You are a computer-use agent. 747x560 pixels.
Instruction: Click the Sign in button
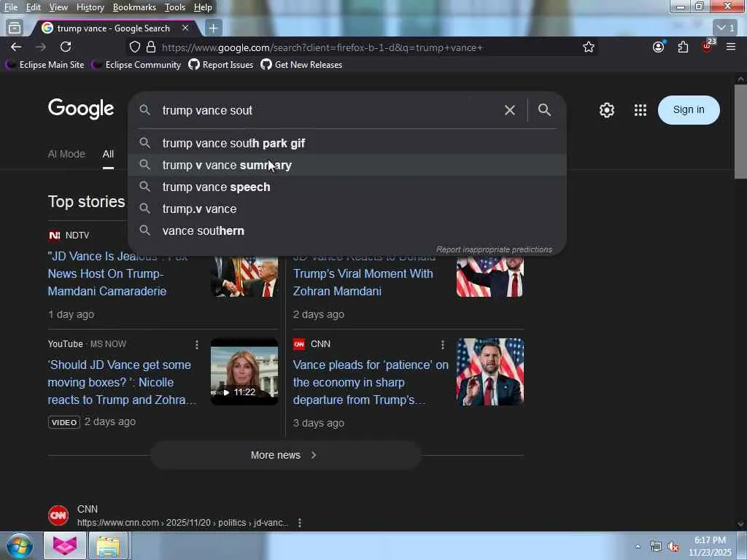click(x=689, y=110)
